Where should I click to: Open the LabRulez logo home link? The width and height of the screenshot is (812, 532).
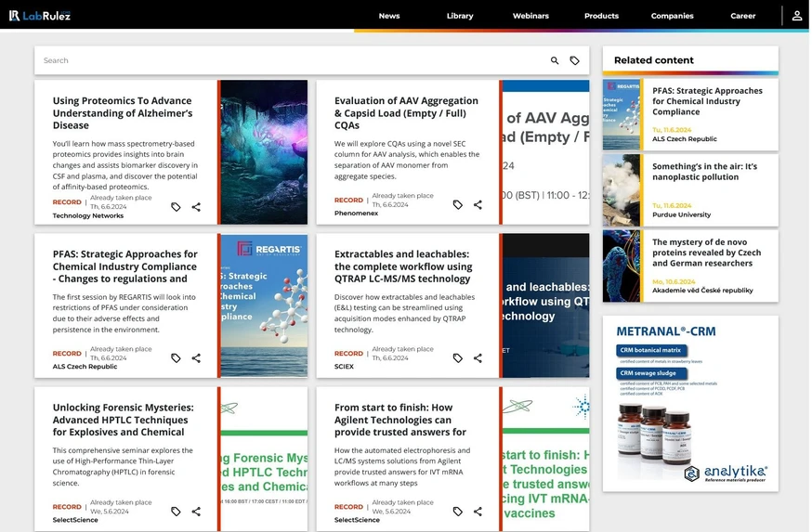coord(40,16)
